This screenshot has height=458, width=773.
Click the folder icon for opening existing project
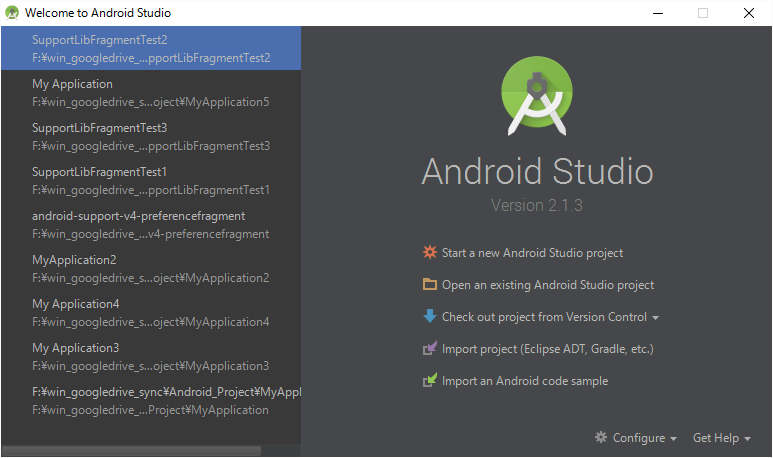430,285
